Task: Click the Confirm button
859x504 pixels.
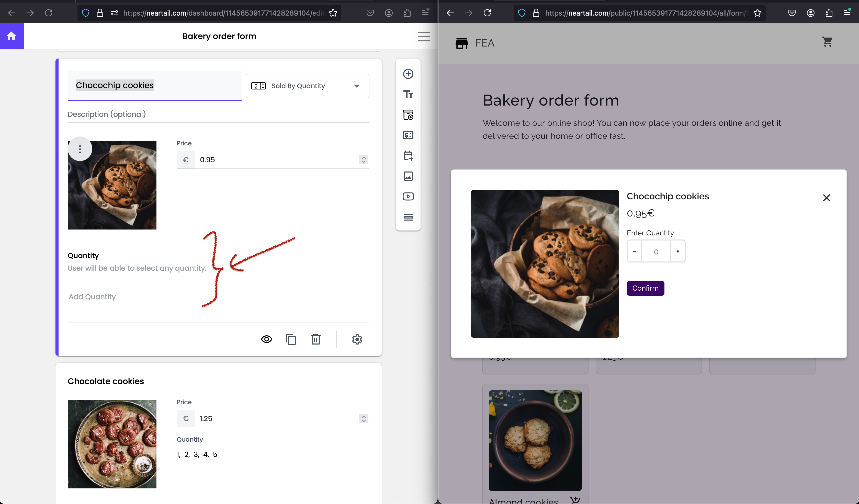Action: [645, 288]
